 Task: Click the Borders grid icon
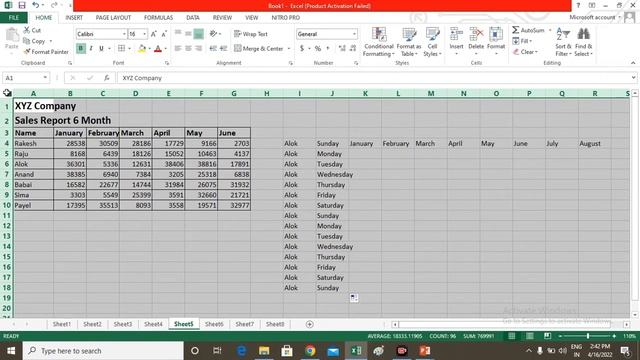point(121,49)
